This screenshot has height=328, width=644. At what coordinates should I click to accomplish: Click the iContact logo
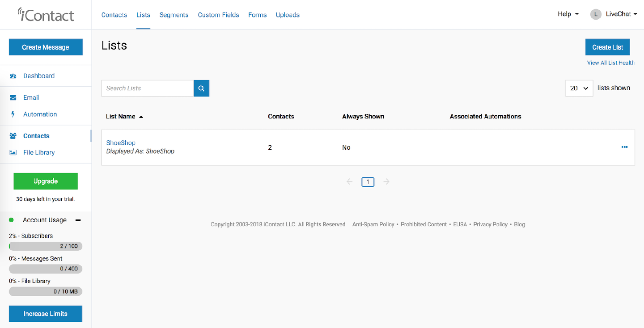coord(46,15)
